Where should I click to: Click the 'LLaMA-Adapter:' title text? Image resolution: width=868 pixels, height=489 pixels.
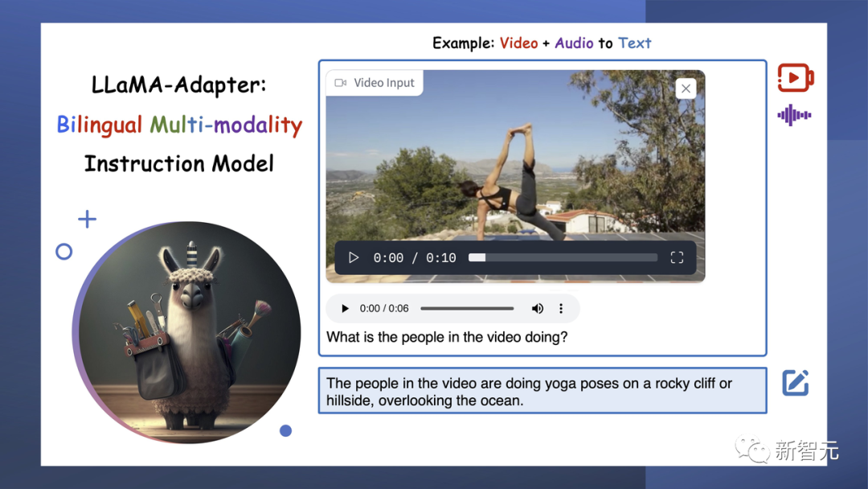tap(178, 84)
